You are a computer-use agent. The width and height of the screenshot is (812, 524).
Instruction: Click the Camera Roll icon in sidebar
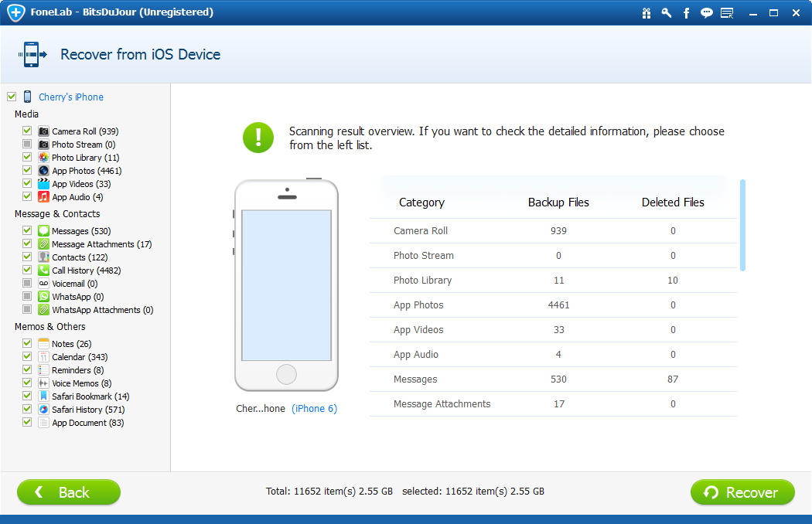point(44,131)
